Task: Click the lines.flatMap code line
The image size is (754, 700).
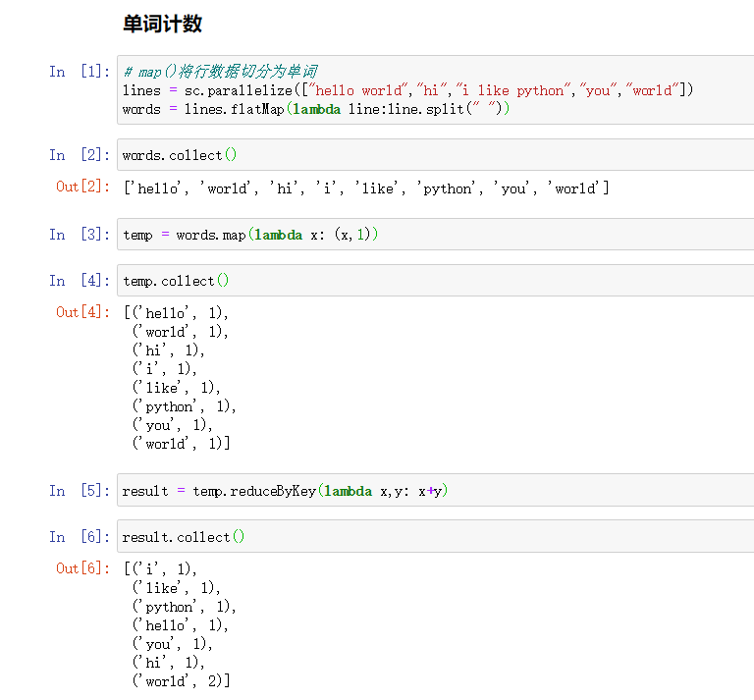Action: click(x=316, y=109)
